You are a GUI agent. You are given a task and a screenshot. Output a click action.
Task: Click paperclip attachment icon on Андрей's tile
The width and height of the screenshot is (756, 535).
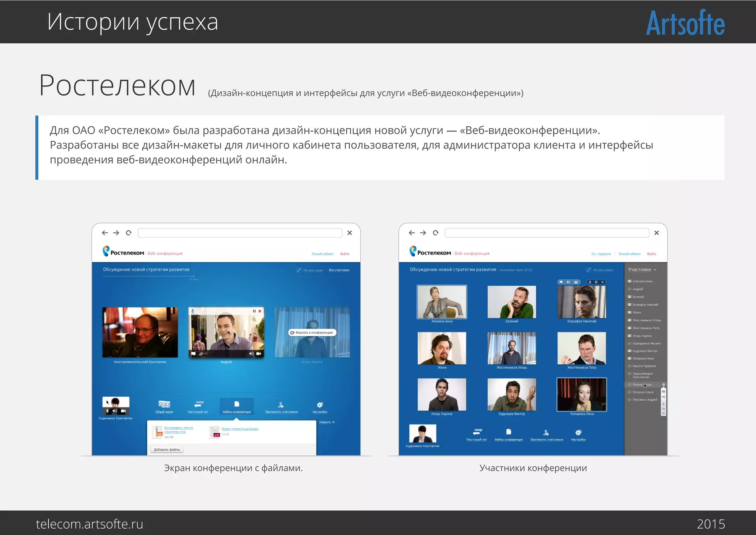pos(201,354)
